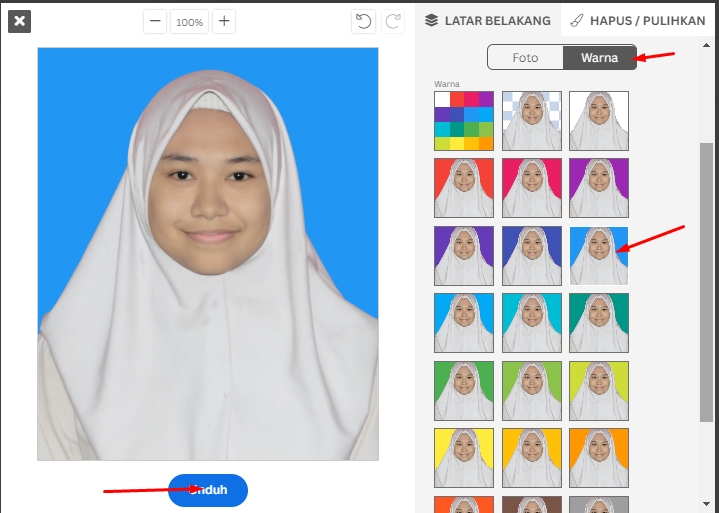Apply the selected blue background color

599,256
